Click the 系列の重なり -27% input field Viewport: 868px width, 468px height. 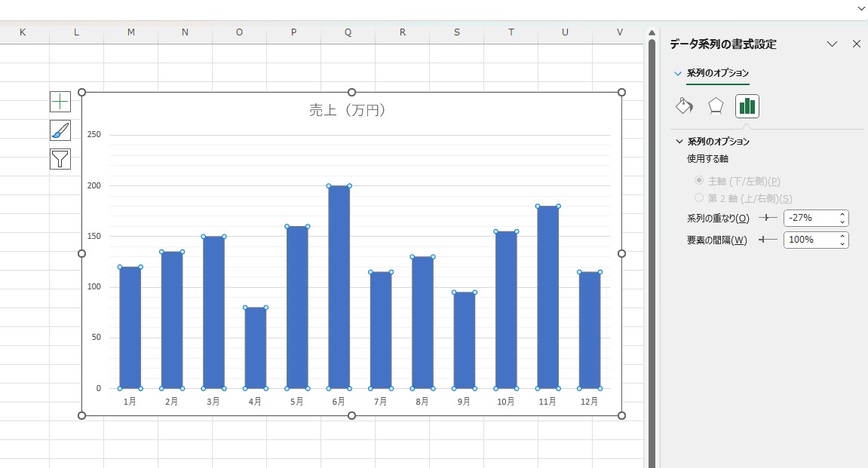(x=810, y=218)
